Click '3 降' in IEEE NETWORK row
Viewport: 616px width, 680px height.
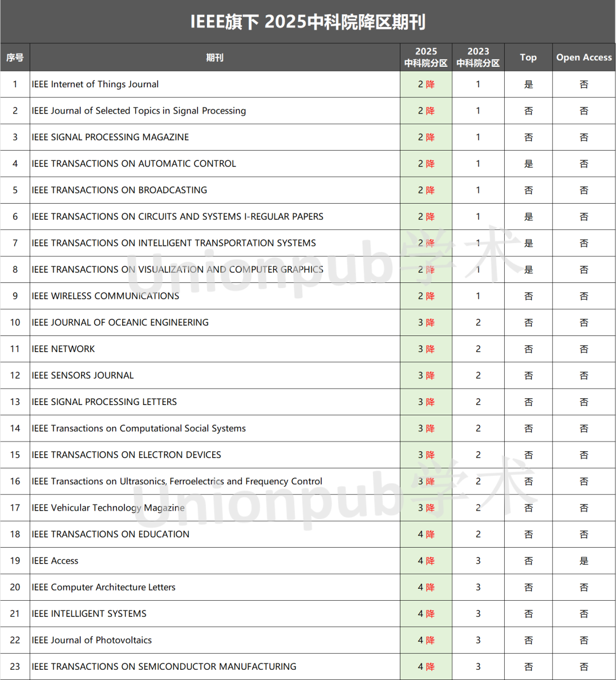(x=426, y=349)
